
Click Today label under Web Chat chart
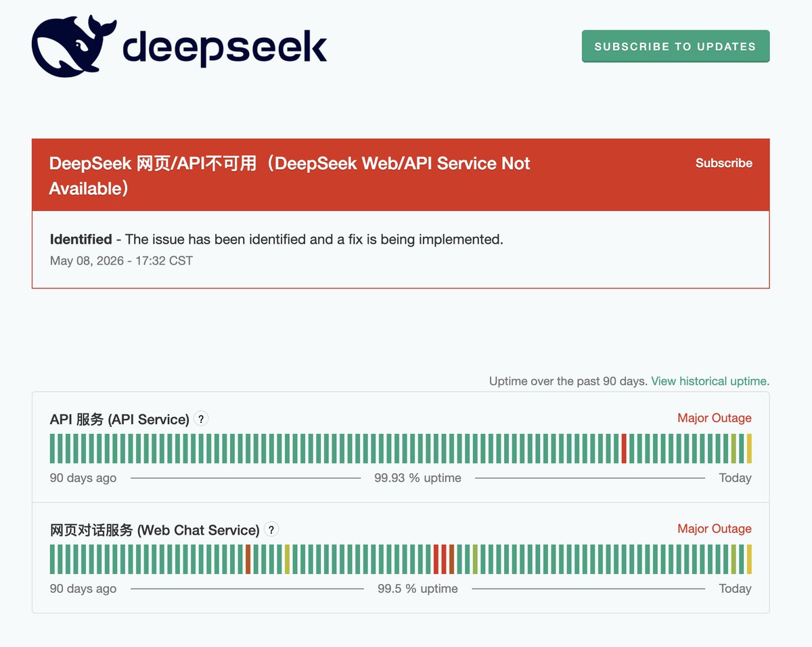[x=736, y=589]
